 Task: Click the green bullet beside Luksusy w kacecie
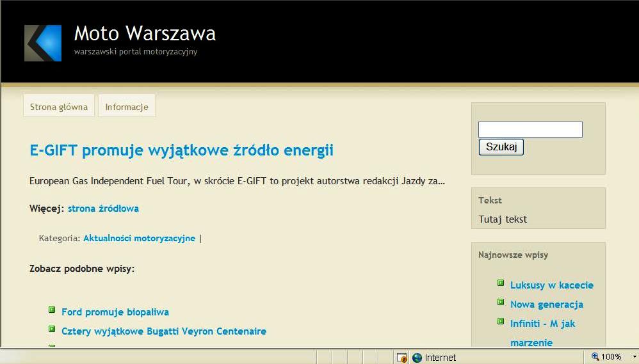(x=501, y=283)
